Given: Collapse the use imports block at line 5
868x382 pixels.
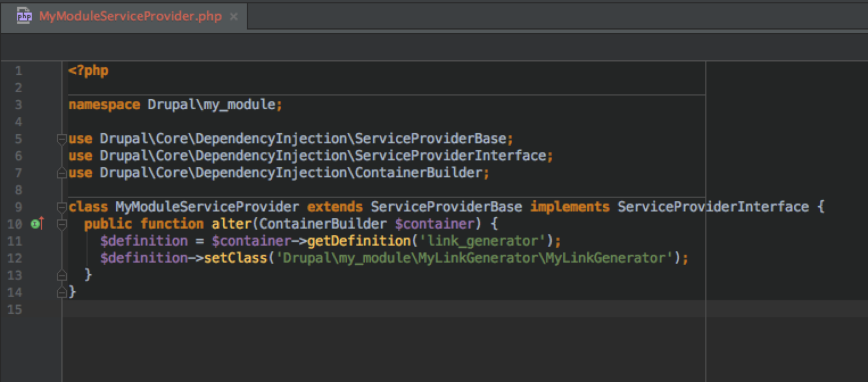Looking at the screenshot, I should [62, 139].
